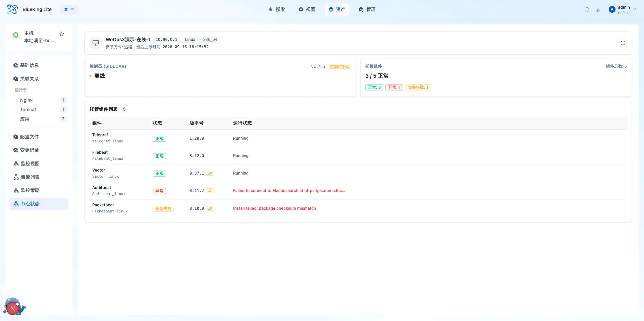Click the 告警列表 tree icon
The image size is (644, 321).
click(16, 177)
